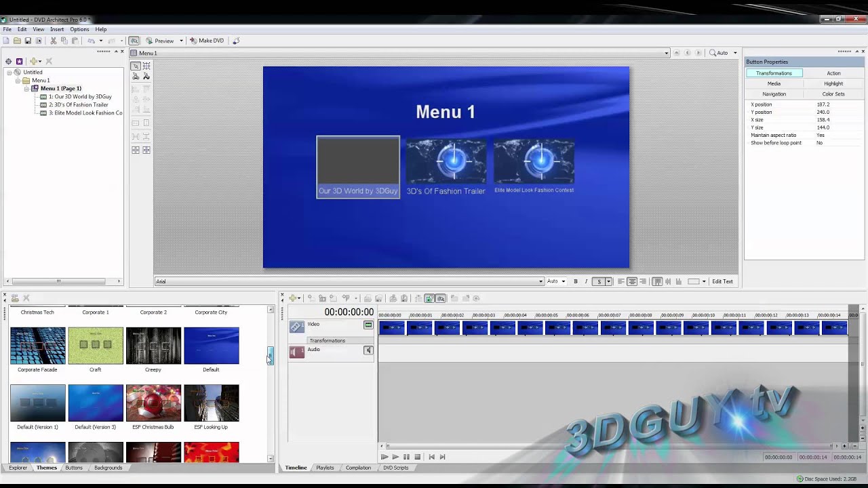Switch to the Action properties tab

[x=833, y=73]
